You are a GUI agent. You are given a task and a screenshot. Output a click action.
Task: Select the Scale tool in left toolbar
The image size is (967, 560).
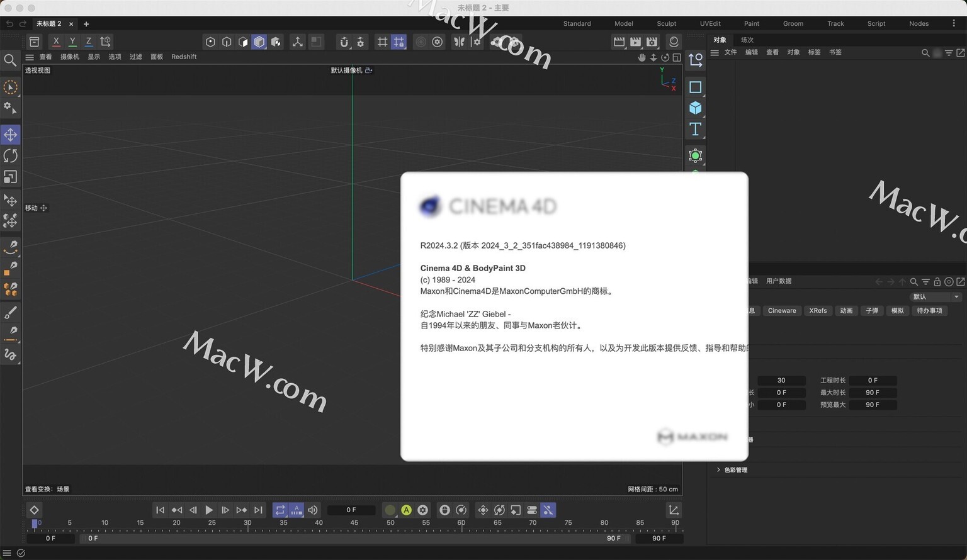click(x=11, y=177)
